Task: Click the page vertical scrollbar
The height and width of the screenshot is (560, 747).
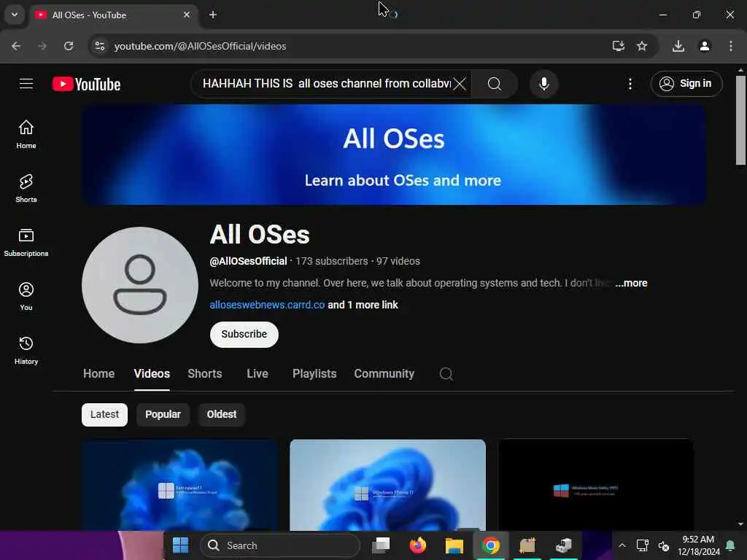Action: pyautogui.click(x=740, y=120)
